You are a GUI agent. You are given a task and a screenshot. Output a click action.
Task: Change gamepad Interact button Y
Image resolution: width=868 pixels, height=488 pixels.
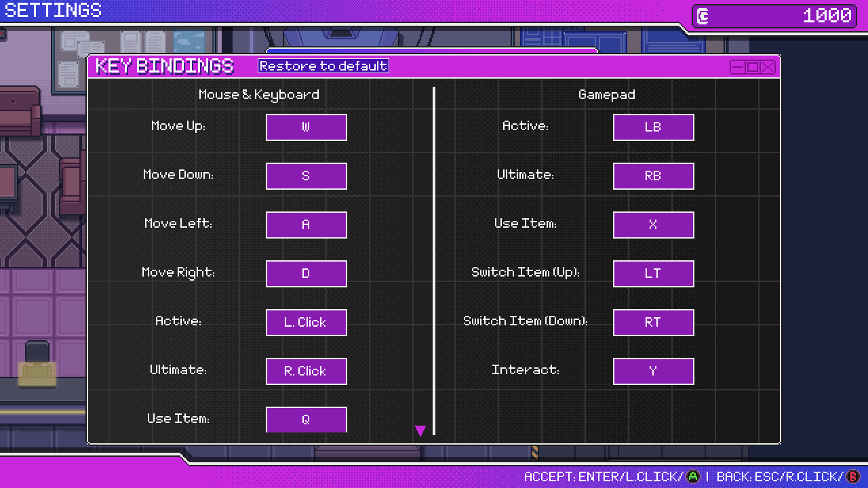pos(654,371)
